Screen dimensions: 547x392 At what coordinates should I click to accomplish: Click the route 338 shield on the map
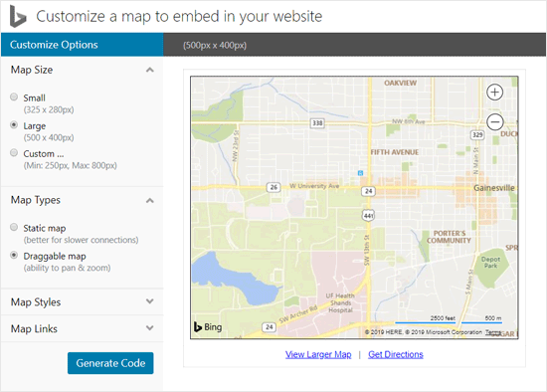(317, 122)
